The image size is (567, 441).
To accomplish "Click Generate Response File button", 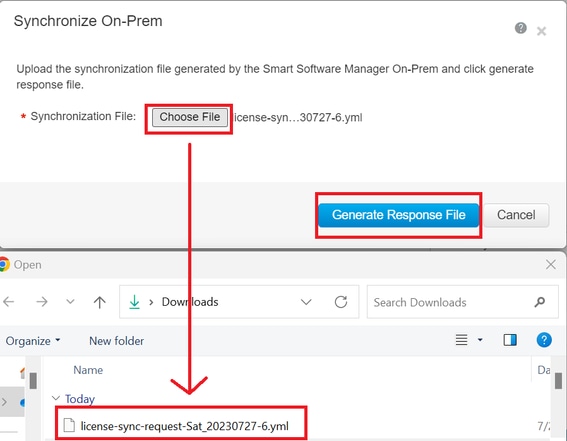I will [x=398, y=215].
